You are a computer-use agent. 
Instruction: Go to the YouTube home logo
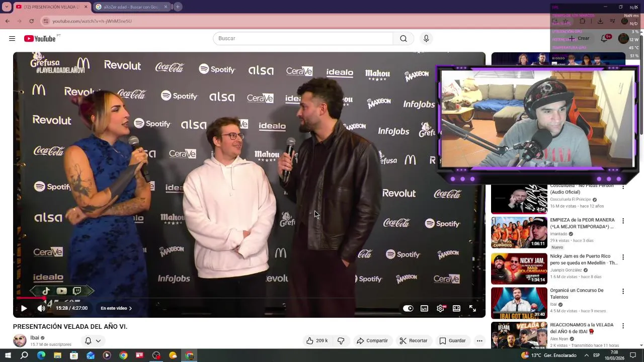coord(40,39)
